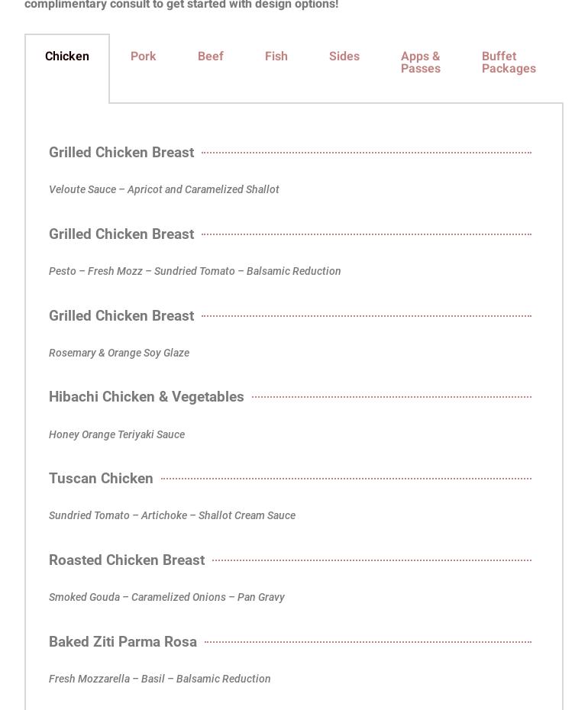
Task: Click Grilled Chicken Breast heading above Veloute Sauce
Action: point(121,153)
